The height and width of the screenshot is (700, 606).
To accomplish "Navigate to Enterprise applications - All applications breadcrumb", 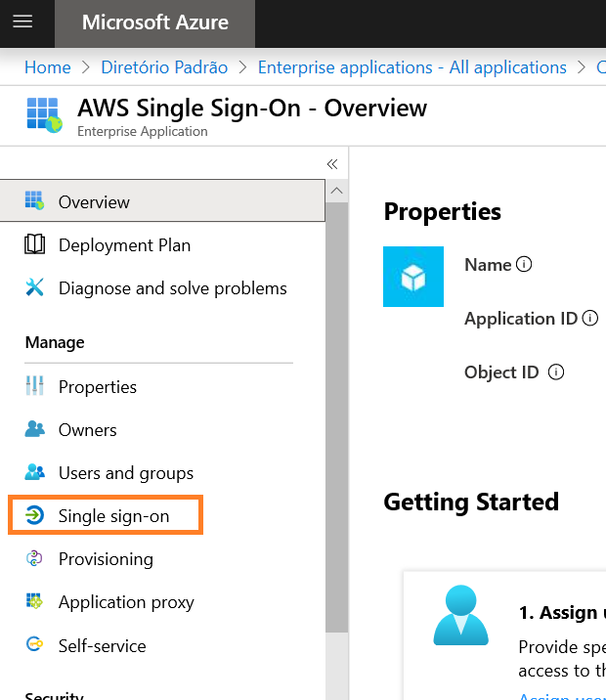I will click(411, 67).
